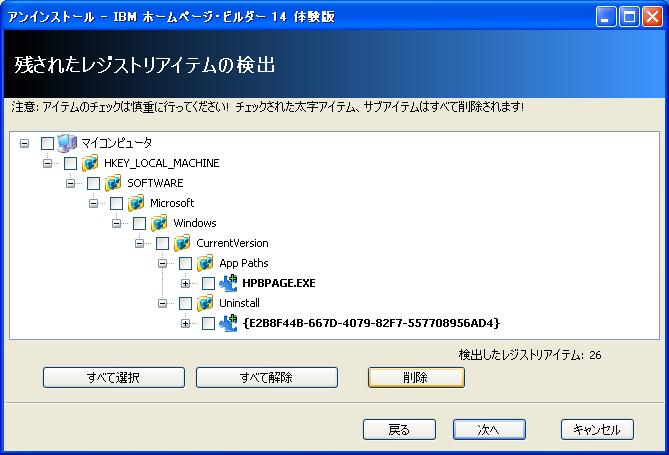Click the {E2B8F44B...} puzzle-piece icon
Viewport: 669px width, 455px height.
(x=228, y=323)
